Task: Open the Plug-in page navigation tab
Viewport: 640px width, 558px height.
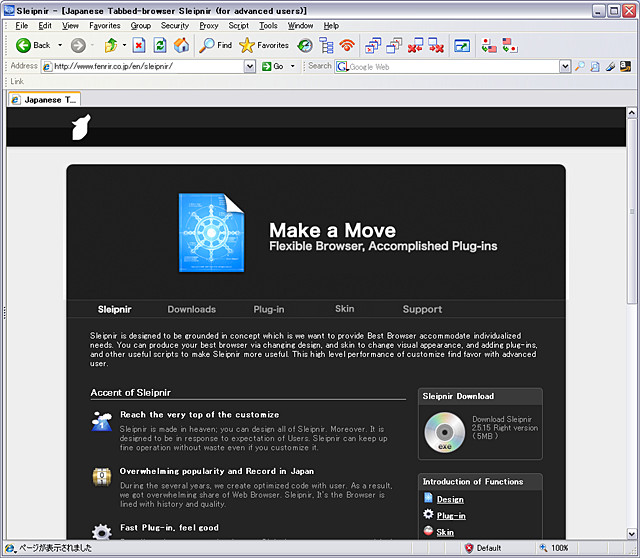Action: pos(269,309)
